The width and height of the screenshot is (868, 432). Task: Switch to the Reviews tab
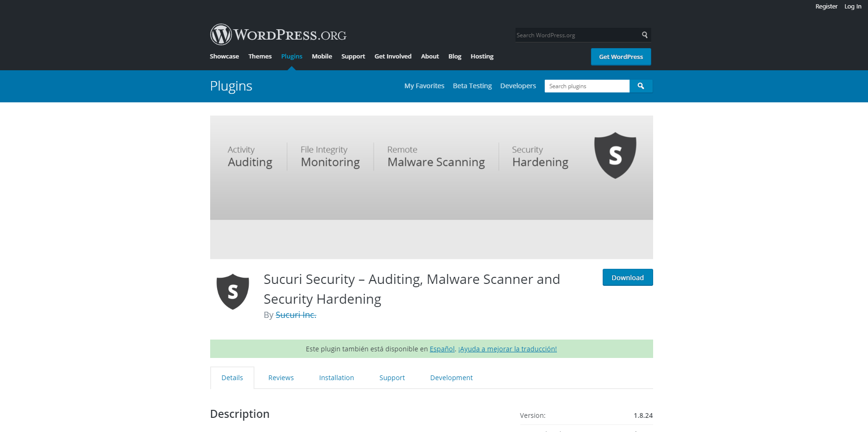tap(281, 378)
